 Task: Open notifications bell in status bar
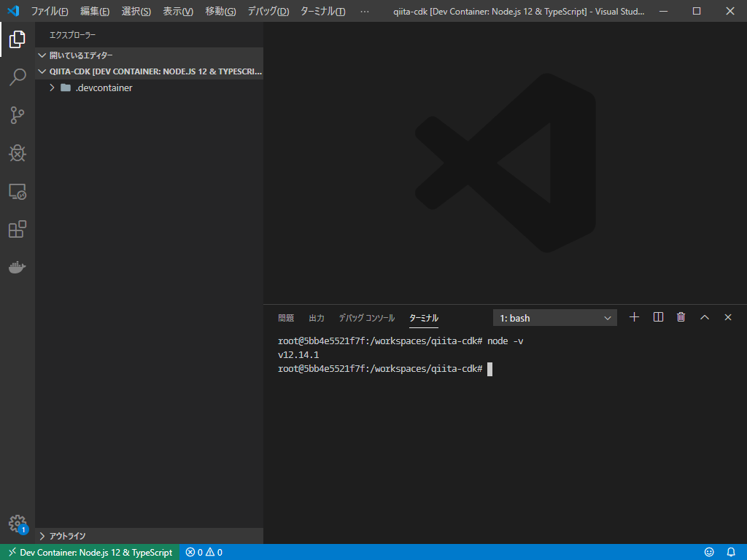click(731, 552)
